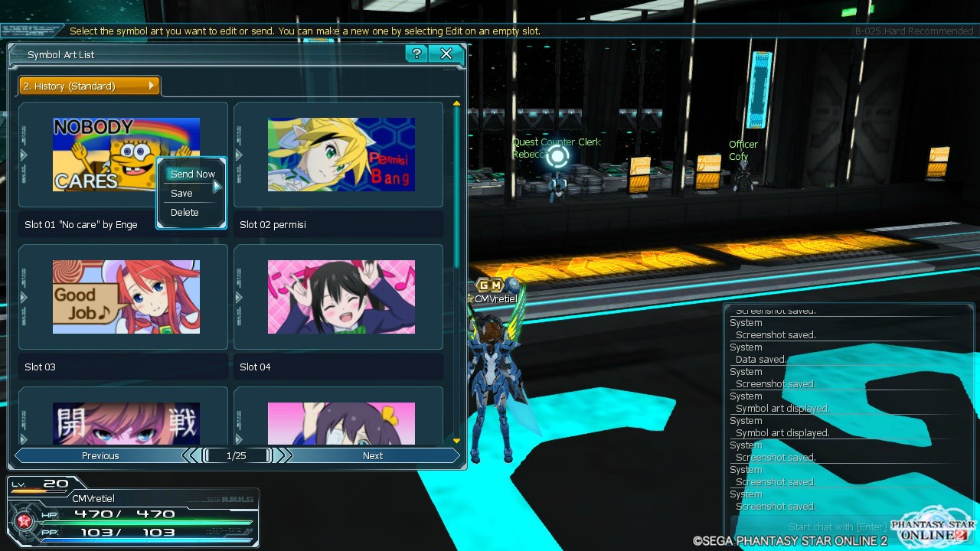Click the red star class icon
980x551 pixels.
coord(22,521)
